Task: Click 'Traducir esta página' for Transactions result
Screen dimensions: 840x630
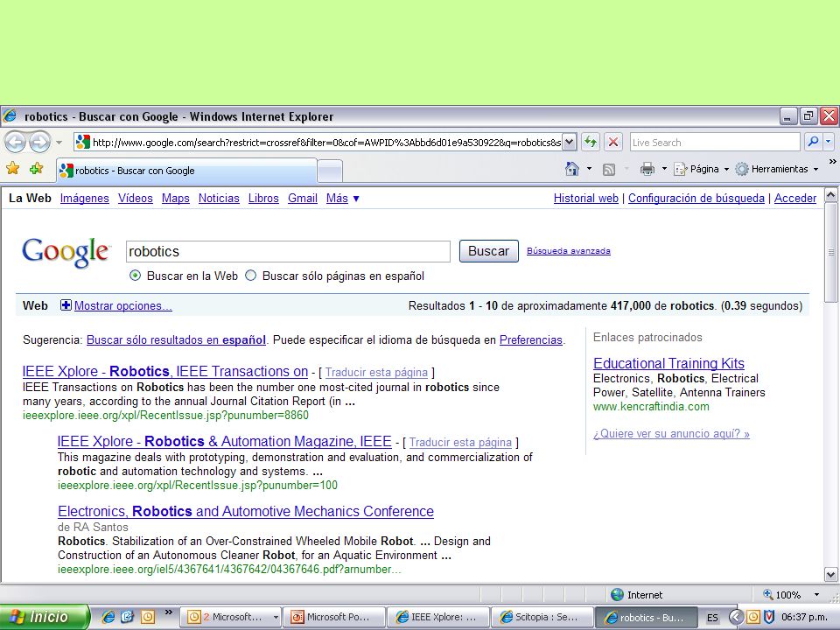Action: pos(376,373)
